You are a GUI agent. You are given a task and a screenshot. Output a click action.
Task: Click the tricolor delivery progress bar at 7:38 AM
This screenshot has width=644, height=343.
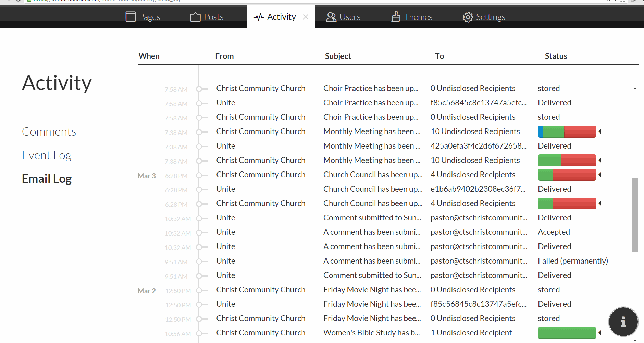pos(567,131)
